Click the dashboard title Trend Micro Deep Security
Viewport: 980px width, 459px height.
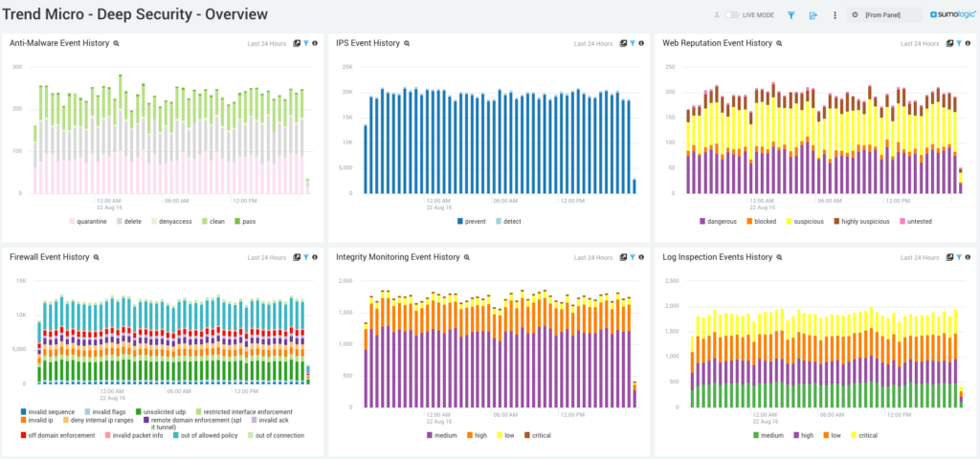click(x=136, y=13)
